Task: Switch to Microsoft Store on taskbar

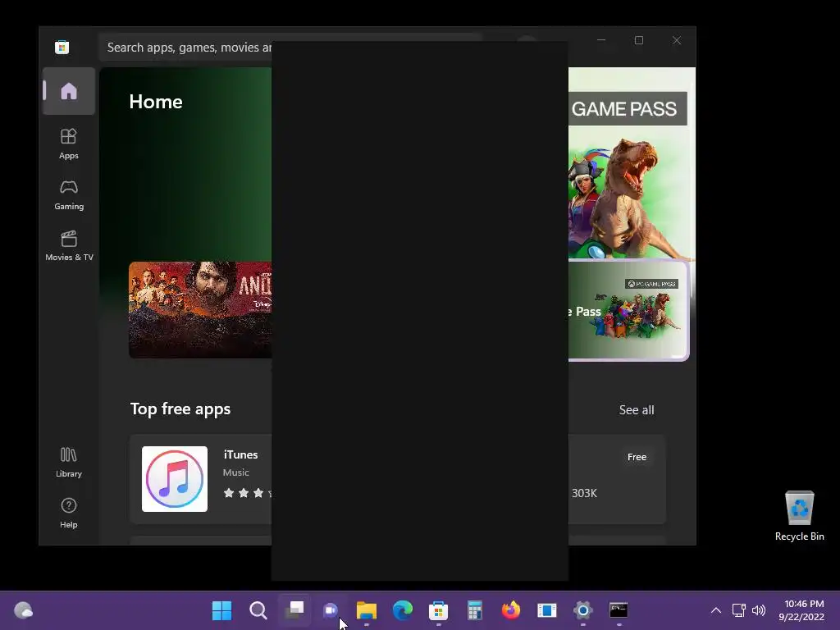Action: [x=438, y=610]
